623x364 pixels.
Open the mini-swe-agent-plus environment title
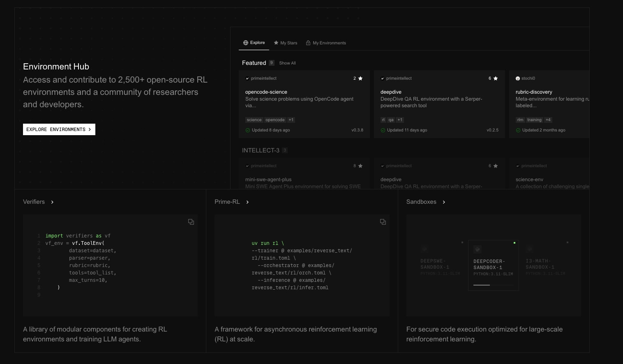point(268,180)
